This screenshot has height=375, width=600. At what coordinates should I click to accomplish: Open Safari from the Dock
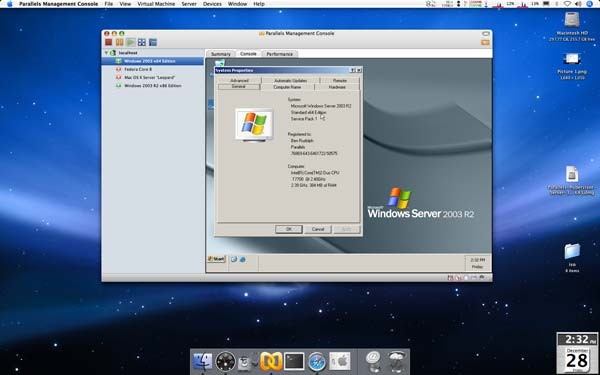click(317, 362)
